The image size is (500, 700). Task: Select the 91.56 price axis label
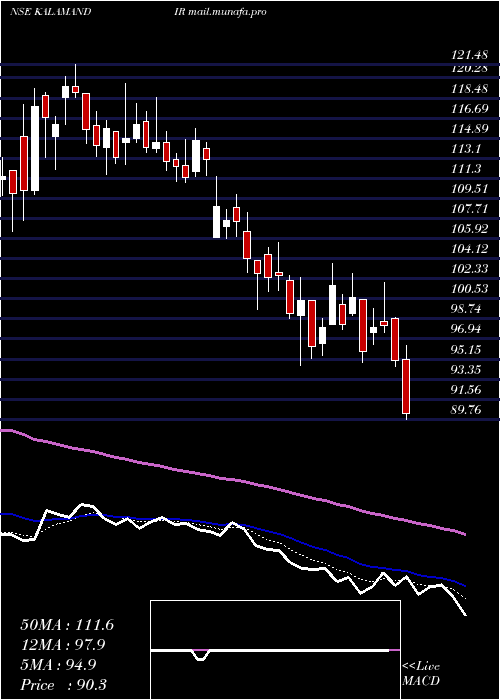tap(467, 389)
